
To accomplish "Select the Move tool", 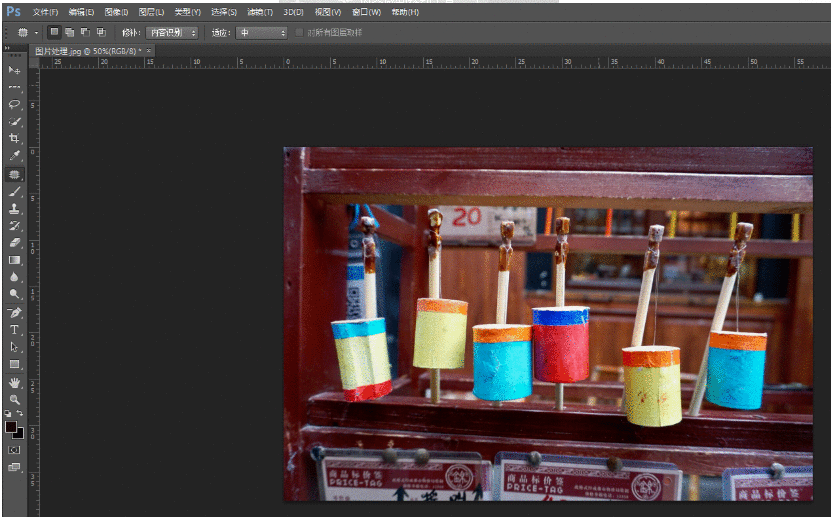I will point(14,70).
